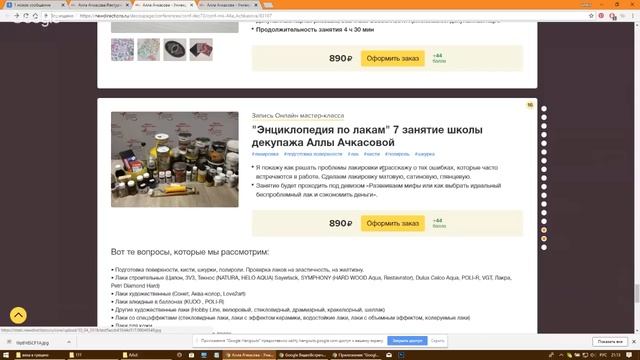Open the Windows notification center

[x=629, y=355]
